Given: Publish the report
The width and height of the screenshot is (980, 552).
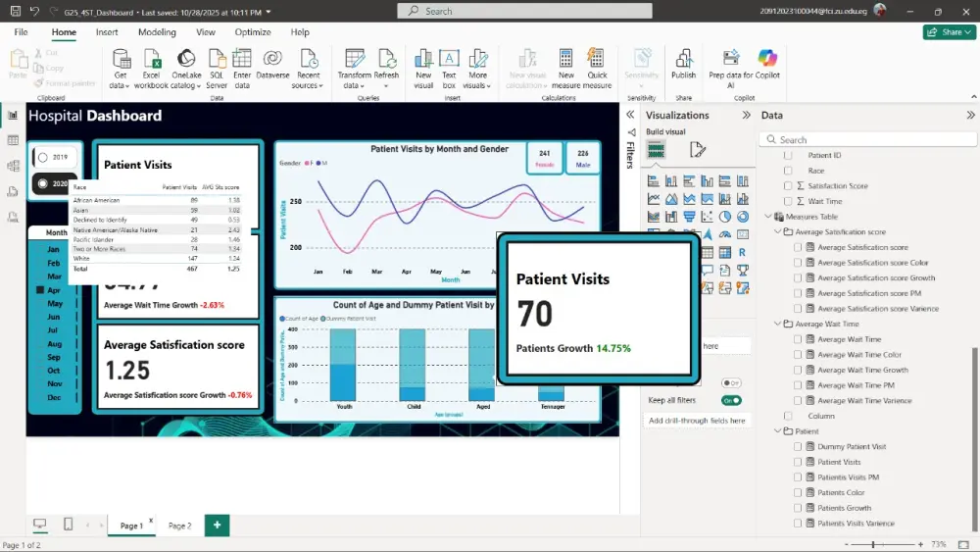Looking at the screenshot, I should pyautogui.click(x=683, y=65).
